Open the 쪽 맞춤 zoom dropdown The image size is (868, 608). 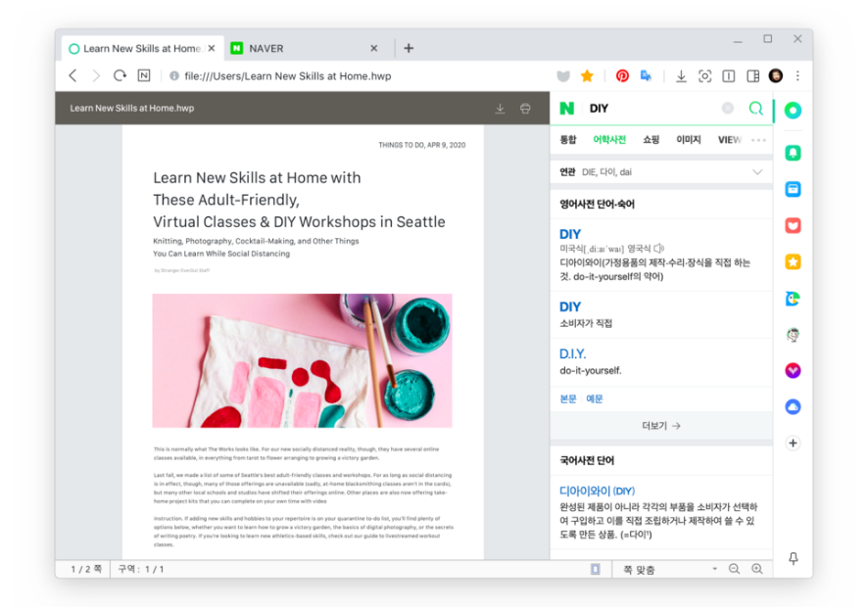[670, 569]
